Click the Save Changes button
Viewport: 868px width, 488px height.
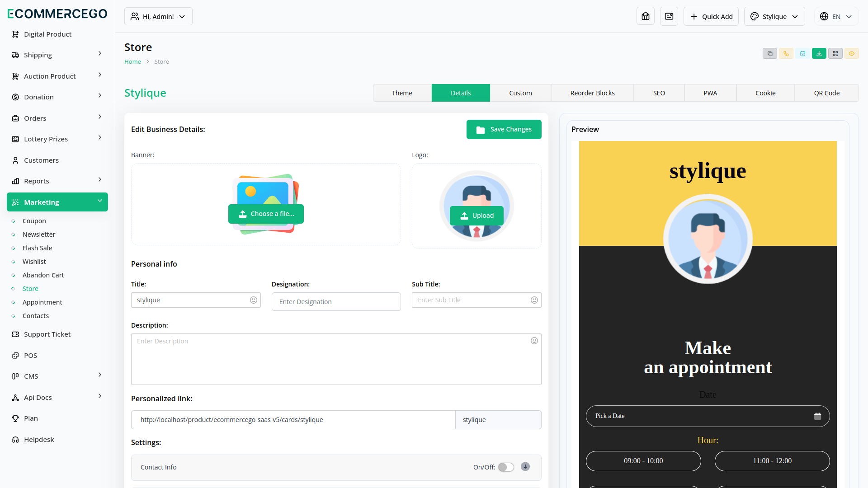504,129
